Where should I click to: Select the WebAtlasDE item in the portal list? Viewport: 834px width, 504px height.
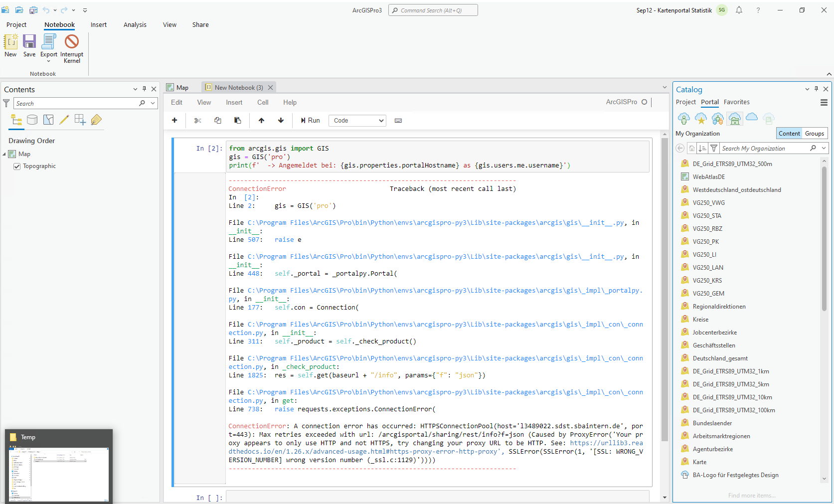click(708, 176)
